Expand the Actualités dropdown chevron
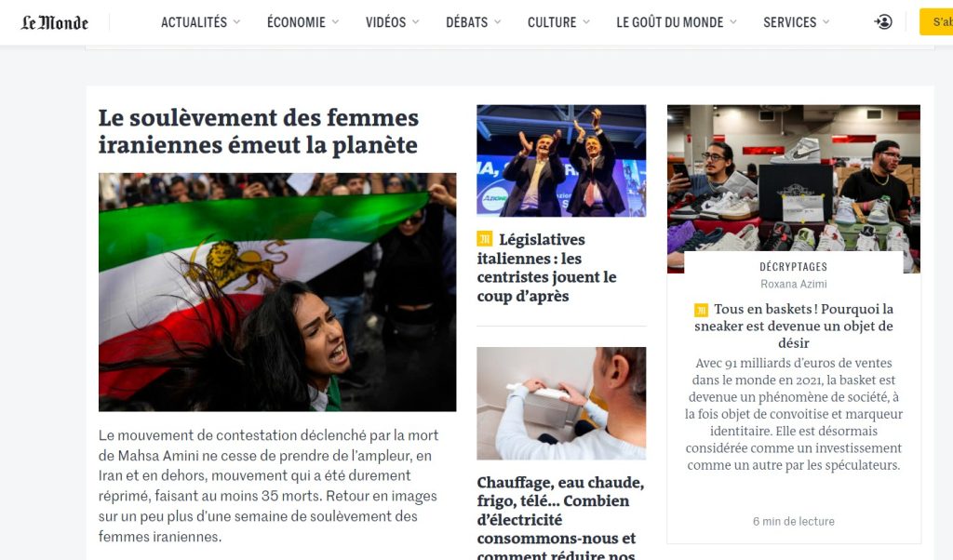 click(236, 22)
